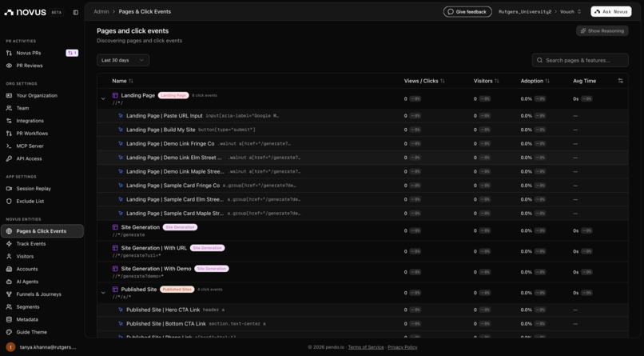Click the Novus logo
The image size is (644, 356).
click(25, 12)
